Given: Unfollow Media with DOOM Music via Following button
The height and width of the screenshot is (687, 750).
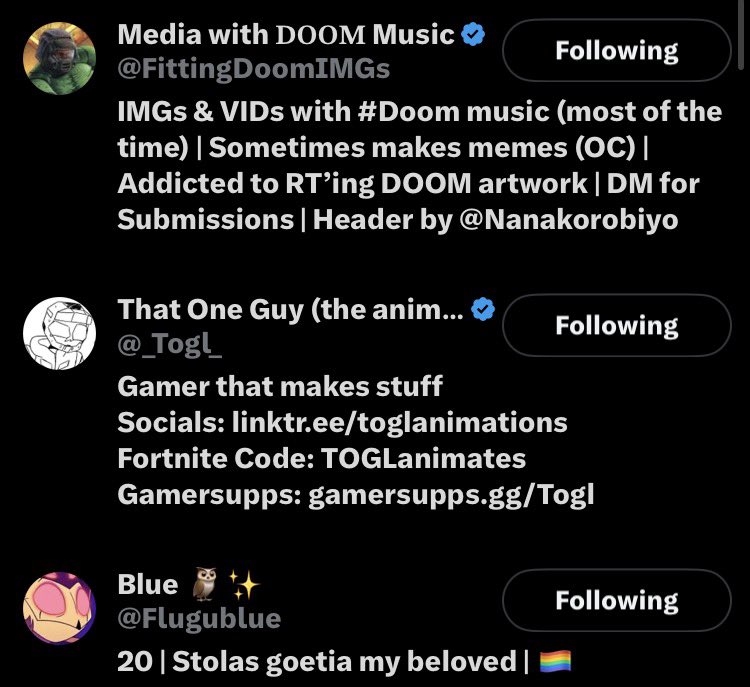Looking at the screenshot, I should [x=617, y=50].
